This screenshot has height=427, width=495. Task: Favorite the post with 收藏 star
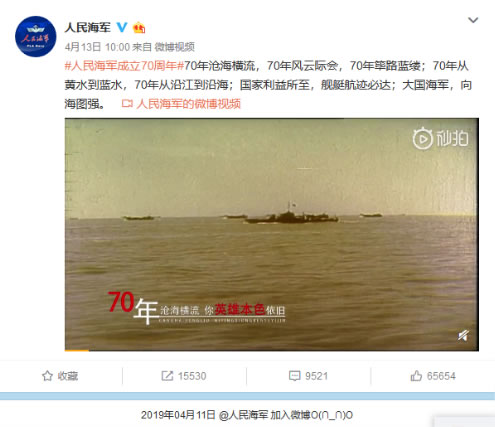(x=60, y=376)
